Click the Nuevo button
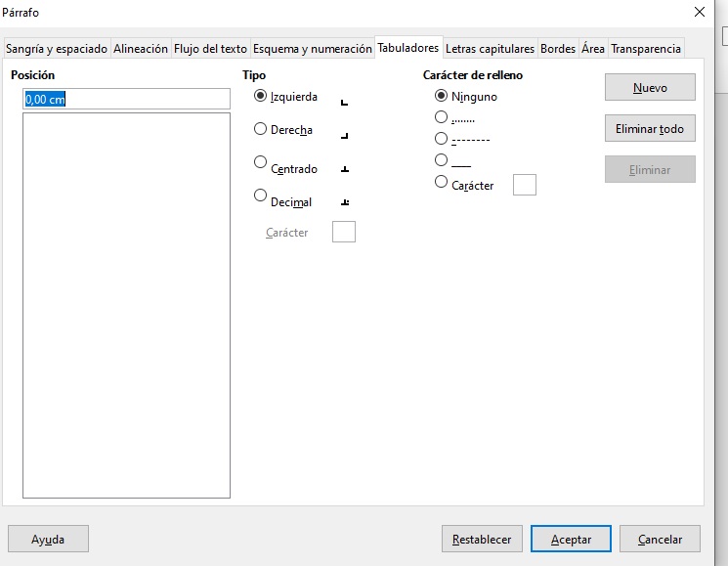This screenshot has width=728, height=566. (x=650, y=87)
